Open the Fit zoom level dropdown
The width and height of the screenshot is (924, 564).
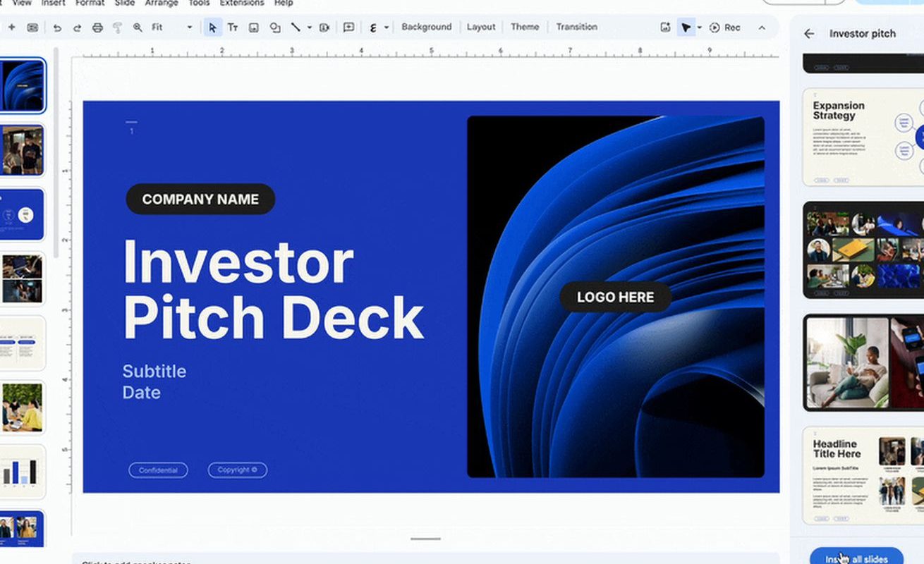171,27
